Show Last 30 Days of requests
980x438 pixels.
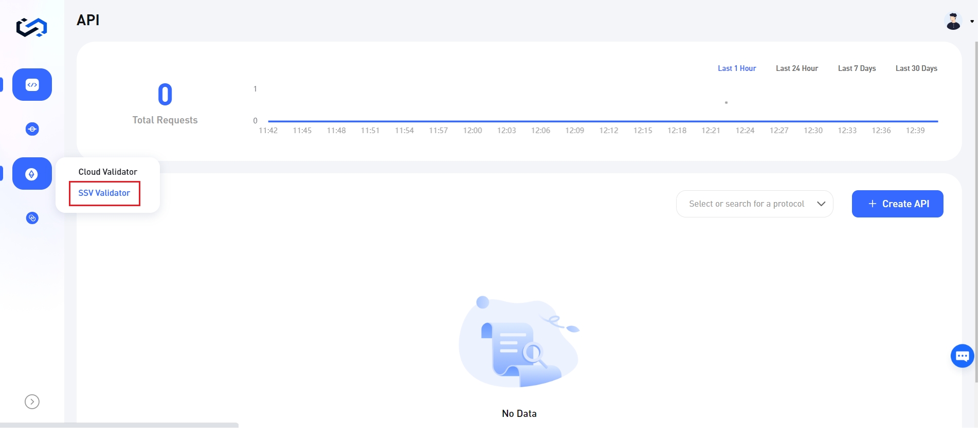pyautogui.click(x=916, y=68)
